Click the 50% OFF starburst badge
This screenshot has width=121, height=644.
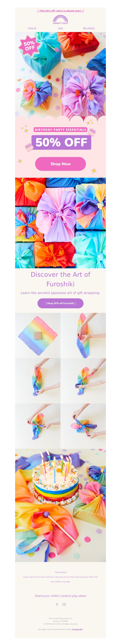(x=29, y=45)
